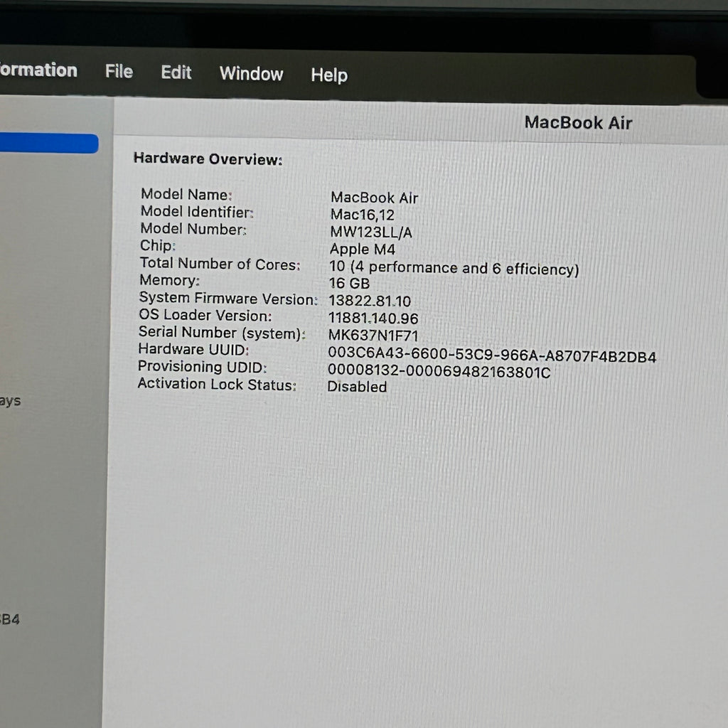Select the cores value 10 (4 performance and 6 efficiency)

pos(454,268)
